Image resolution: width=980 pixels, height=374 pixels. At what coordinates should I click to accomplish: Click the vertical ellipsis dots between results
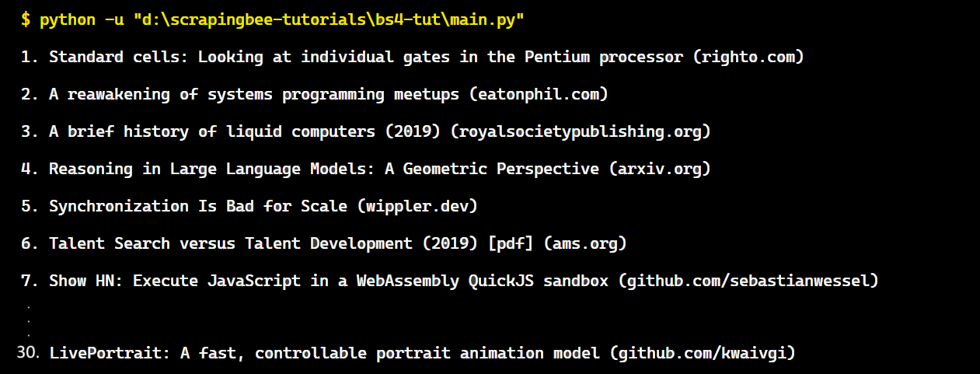click(29, 320)
